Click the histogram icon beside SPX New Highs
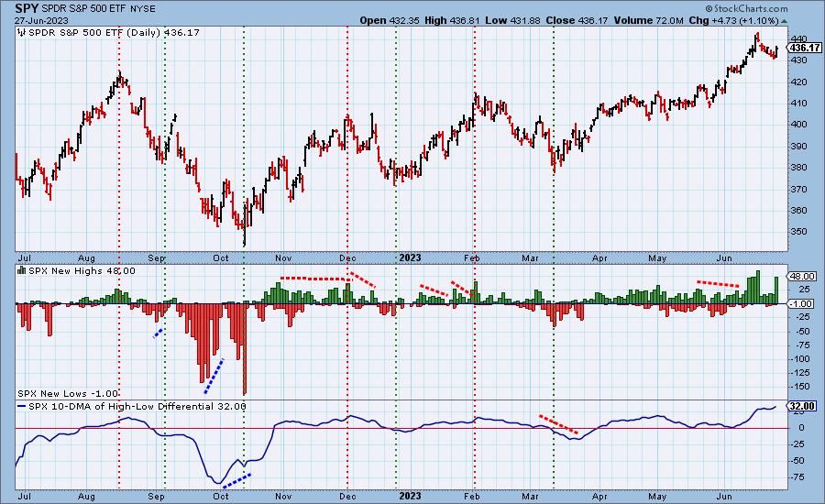This screenshot has height=504, width=825. (22, 270)
